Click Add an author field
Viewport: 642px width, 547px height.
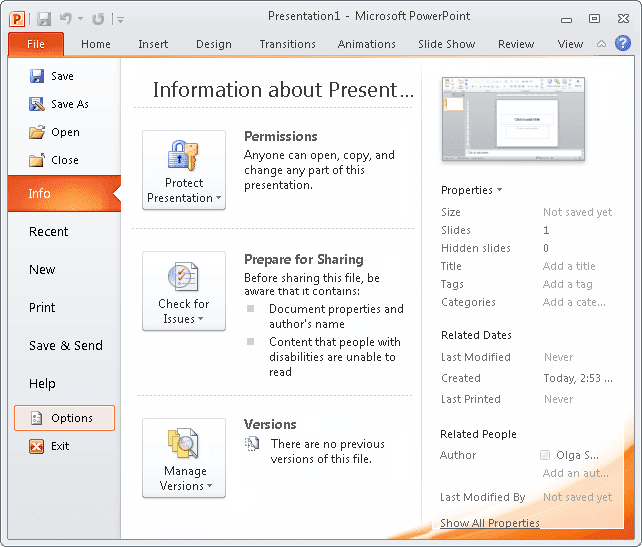pos(575,473)
